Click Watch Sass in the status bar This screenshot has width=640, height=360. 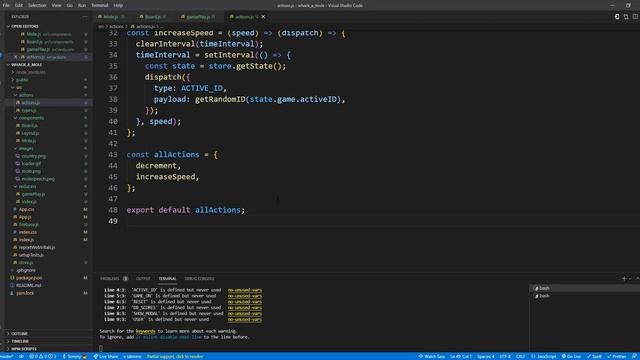(x=432, y=356)
